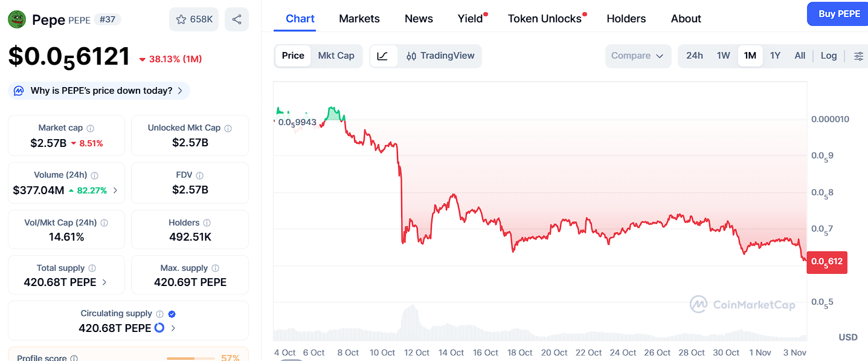This screenshot has height=361, width=868.
Task: Click verified badge next to Circulating supply
Action: 172,314
